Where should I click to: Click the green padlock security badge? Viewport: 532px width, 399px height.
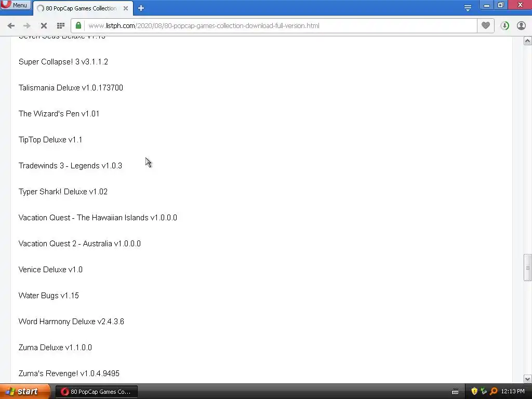78,25
